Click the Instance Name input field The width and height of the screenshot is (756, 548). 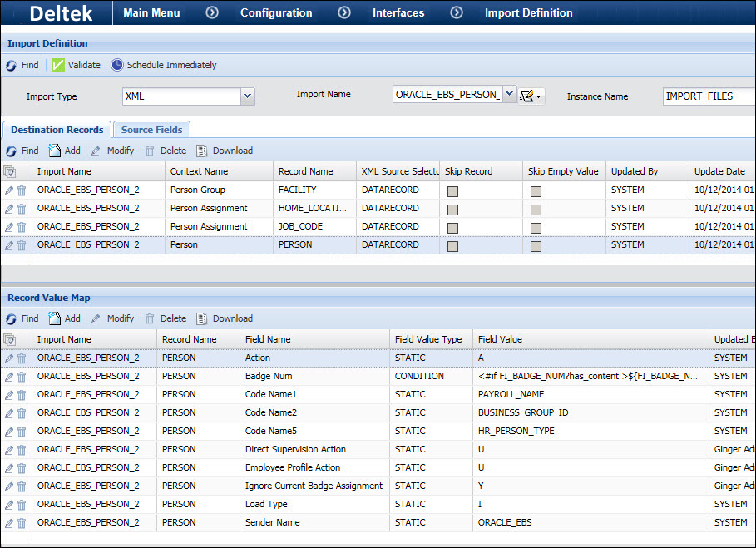(707, 96)
